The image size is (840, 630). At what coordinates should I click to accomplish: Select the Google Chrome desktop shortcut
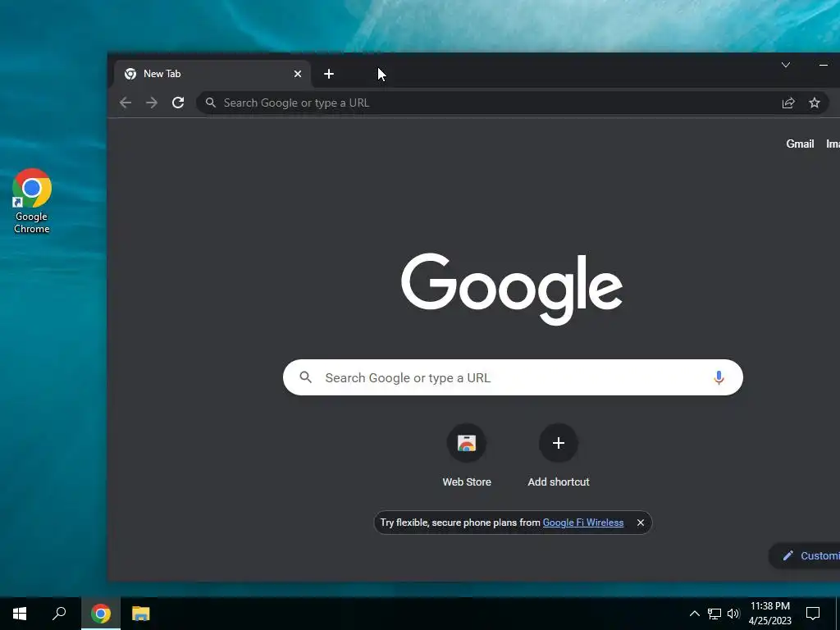pyautogui.click(x=32, y=202)
